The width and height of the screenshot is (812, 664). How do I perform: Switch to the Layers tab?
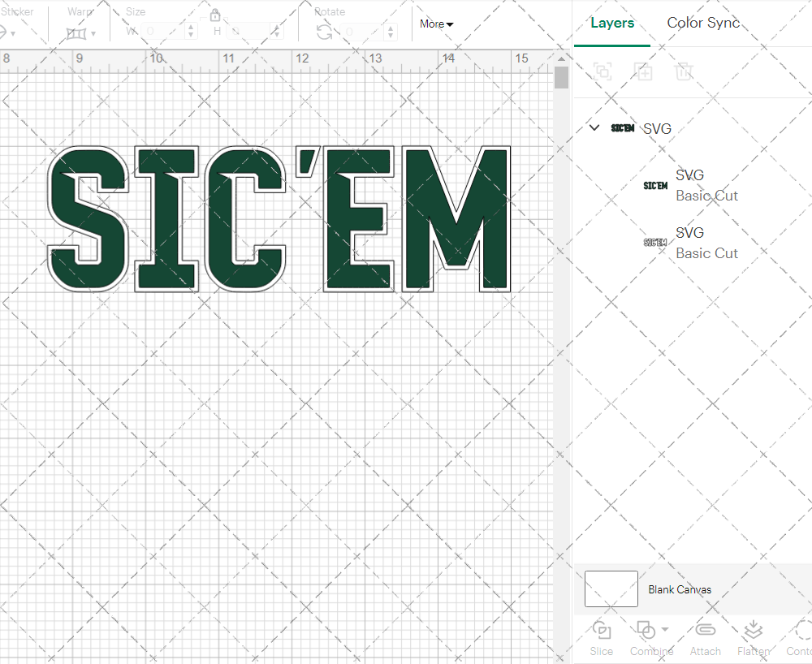[612, 24]
